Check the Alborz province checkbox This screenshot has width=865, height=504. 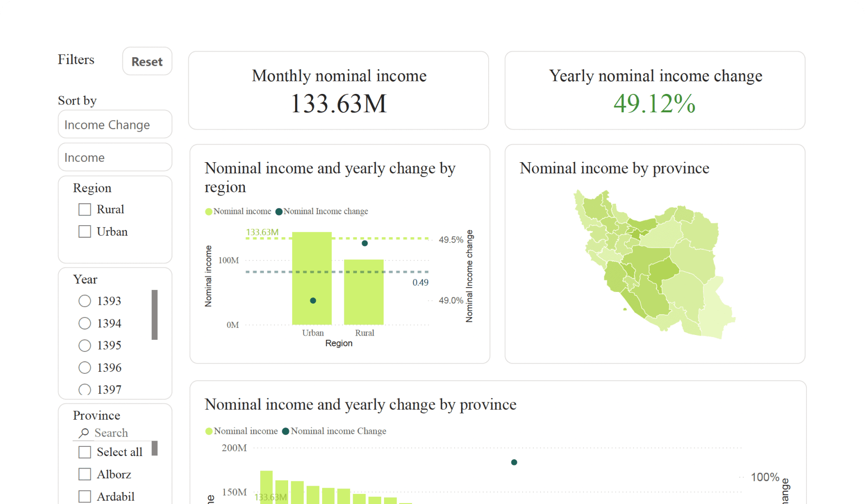[85, 473]
